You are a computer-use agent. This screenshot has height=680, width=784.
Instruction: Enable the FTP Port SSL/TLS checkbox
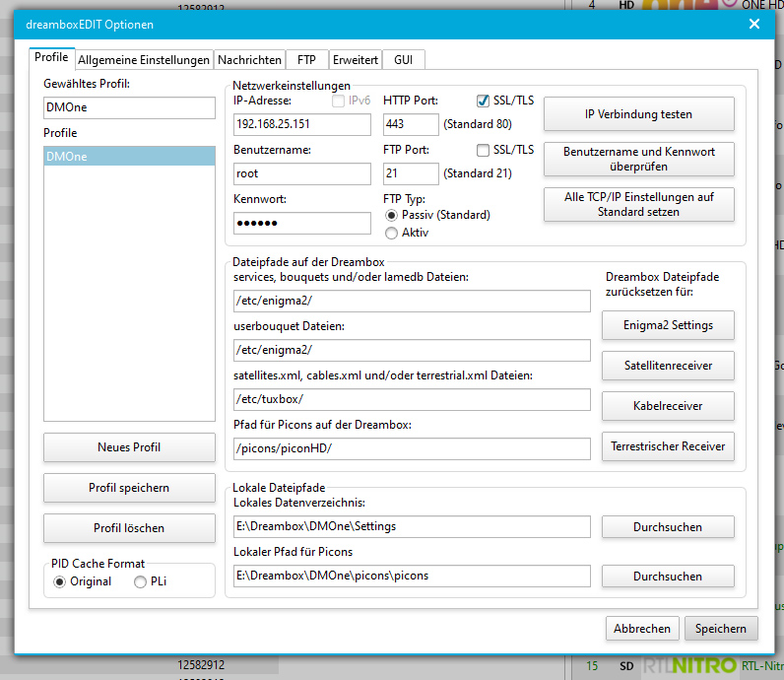click(484, 150)
